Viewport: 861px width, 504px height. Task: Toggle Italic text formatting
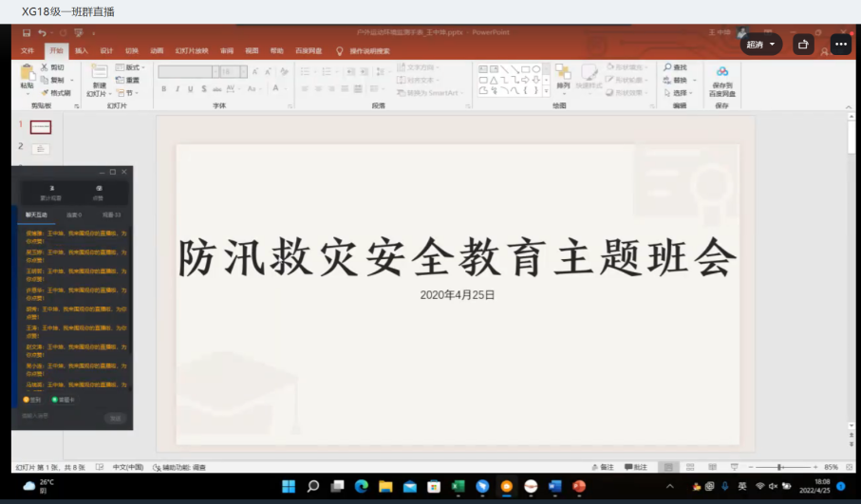(177, 89)
